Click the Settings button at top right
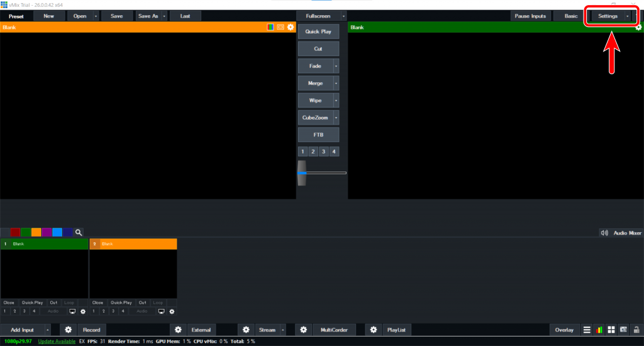 tap(607, 16)
